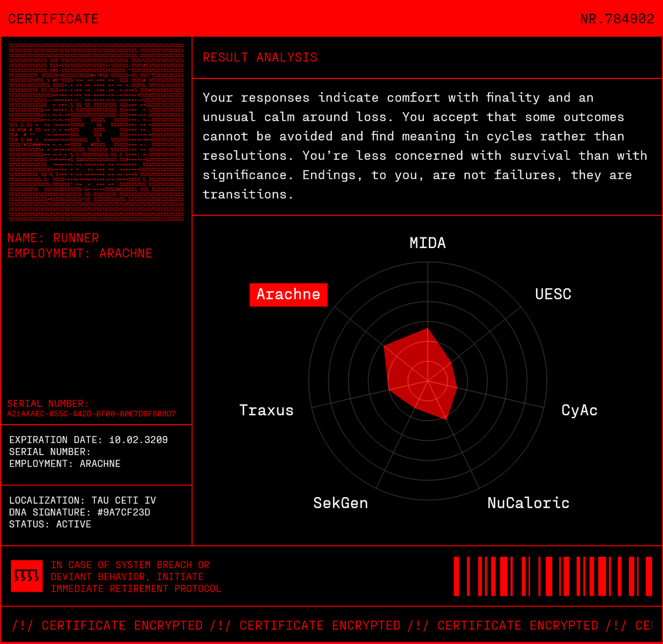Image resolution: width=663 pixels, height=644 pixels.
Task: Select the Traxus axis label
Action: coord(267,410)
